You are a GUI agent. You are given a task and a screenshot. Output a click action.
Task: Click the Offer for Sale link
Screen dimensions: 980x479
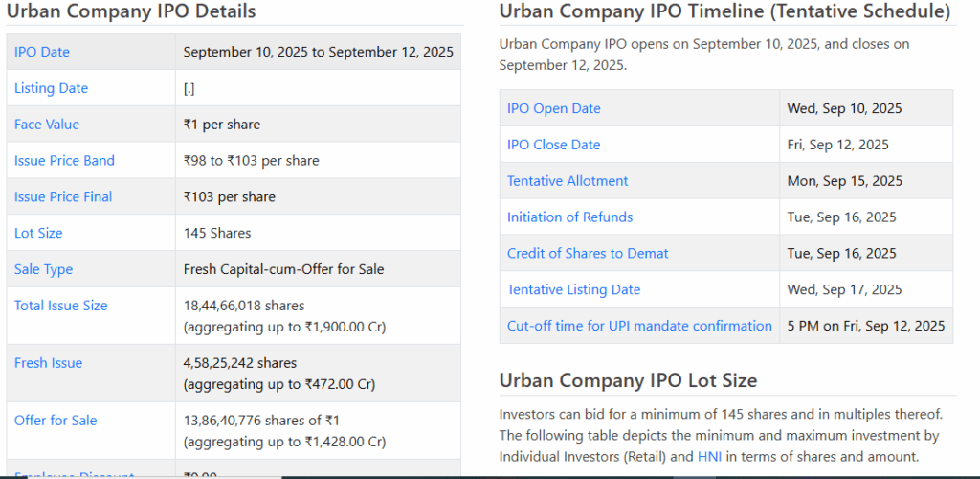click(x=56, y=421)
